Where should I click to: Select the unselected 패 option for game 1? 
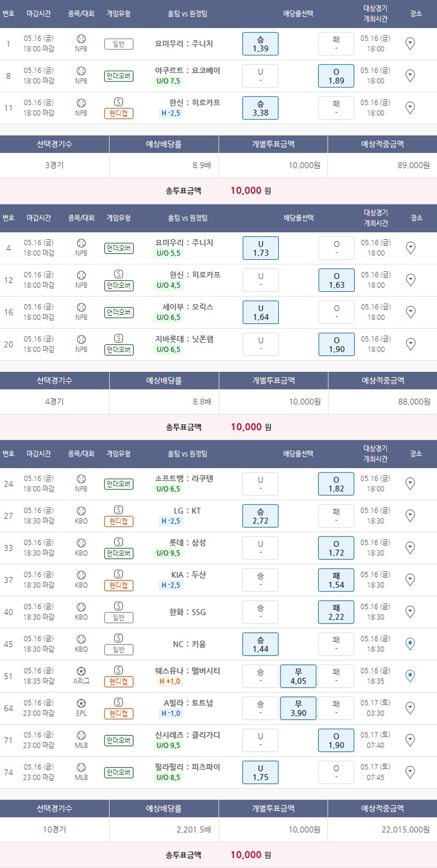coord(336,44)
